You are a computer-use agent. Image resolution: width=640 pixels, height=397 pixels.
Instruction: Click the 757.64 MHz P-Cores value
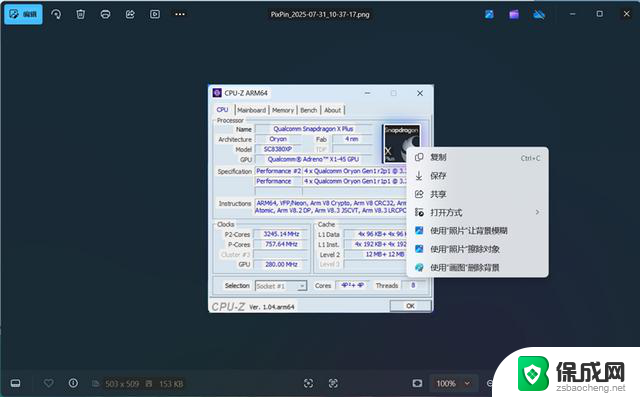(281, 244)
